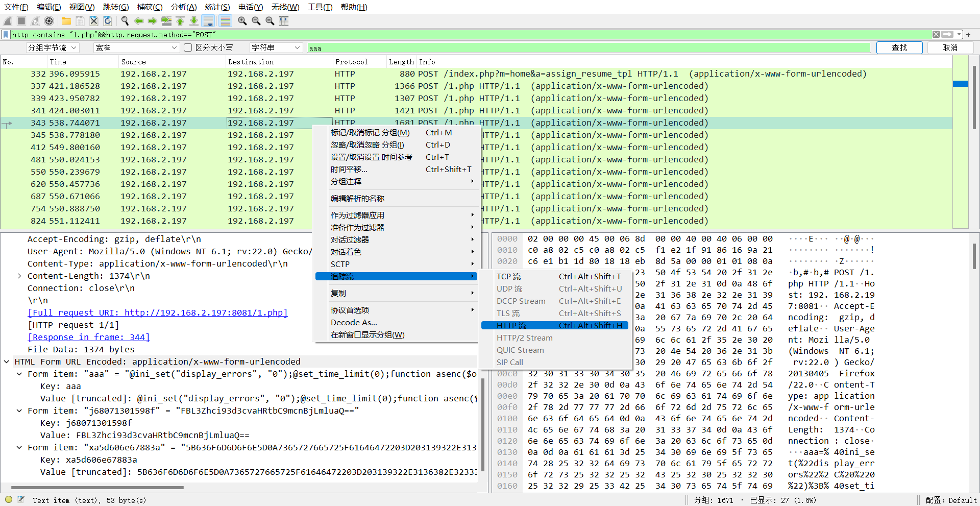Open the 分析(A) menu
Viewport: 980px width, 506px height.
point(184,7)
